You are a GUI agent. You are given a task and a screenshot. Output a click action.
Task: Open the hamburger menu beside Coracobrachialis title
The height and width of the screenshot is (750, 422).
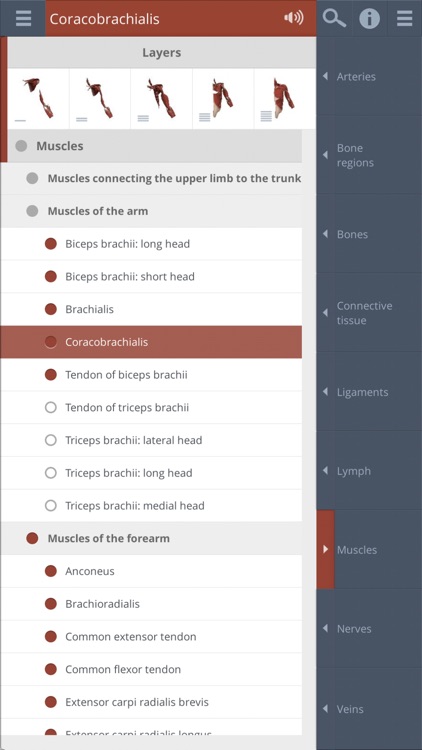23,18
